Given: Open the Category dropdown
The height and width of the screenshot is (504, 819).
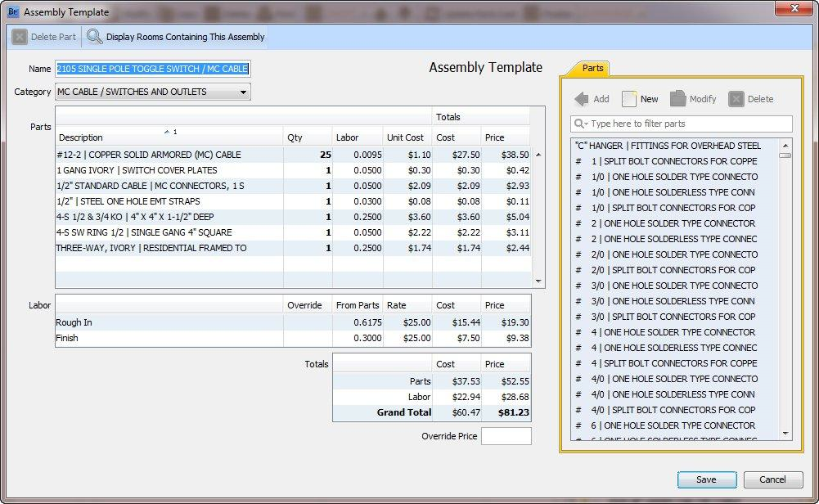Looking at the screenshot, I should (243, 92).
